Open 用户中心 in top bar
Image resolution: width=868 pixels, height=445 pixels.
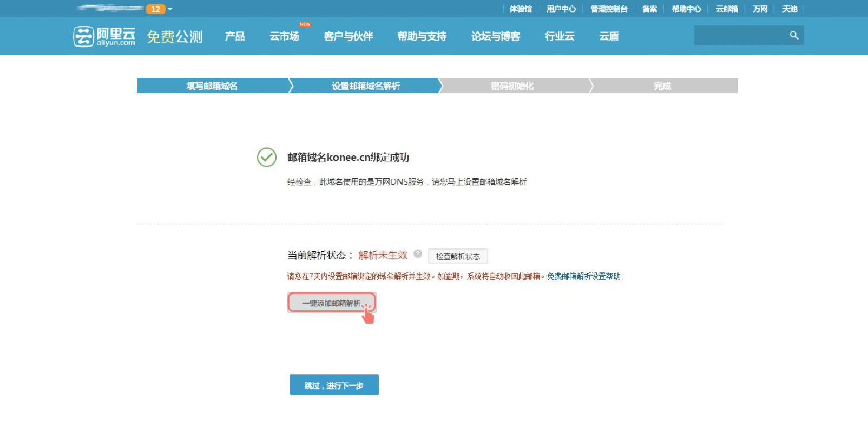561,9
